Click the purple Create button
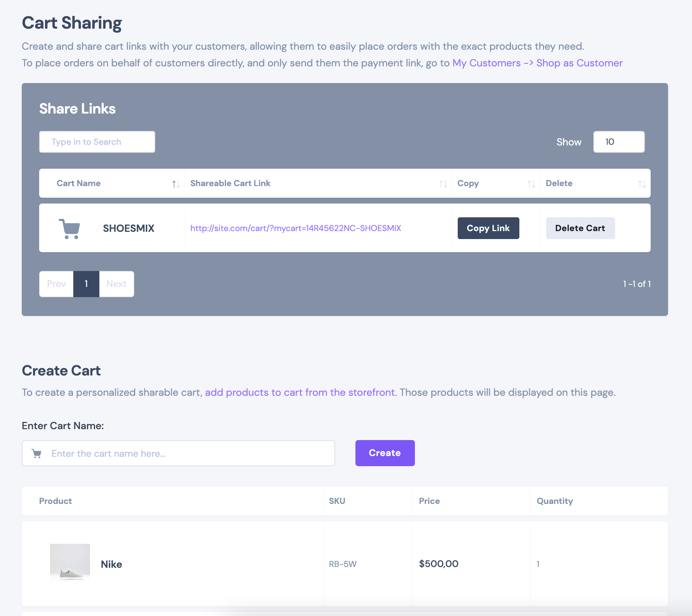692x616 pixels. click(385, 453)
